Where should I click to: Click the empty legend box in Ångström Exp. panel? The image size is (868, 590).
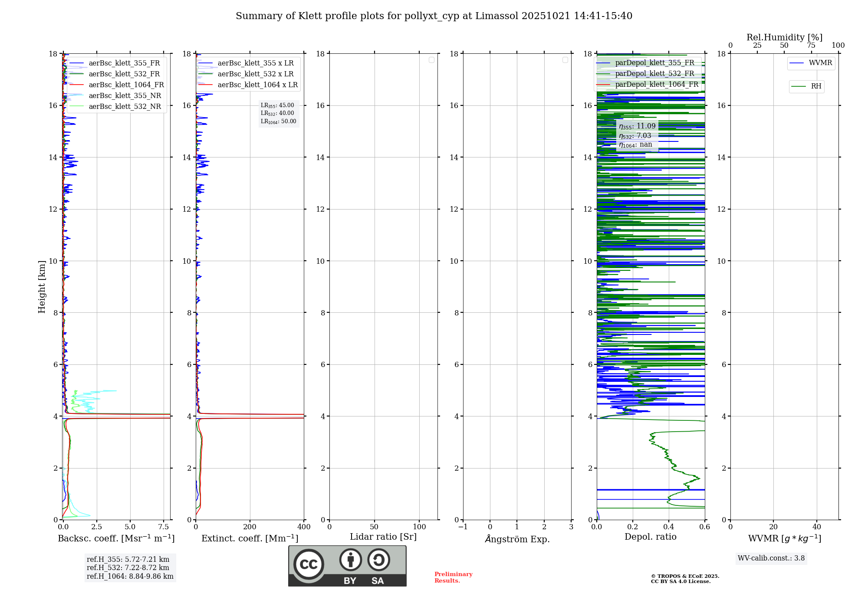coord(565,60)
